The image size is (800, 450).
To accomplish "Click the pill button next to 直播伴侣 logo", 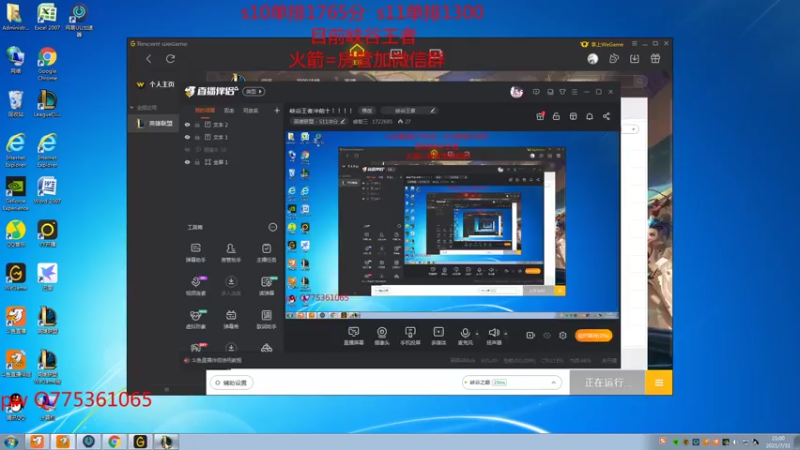I will [254, 91].
